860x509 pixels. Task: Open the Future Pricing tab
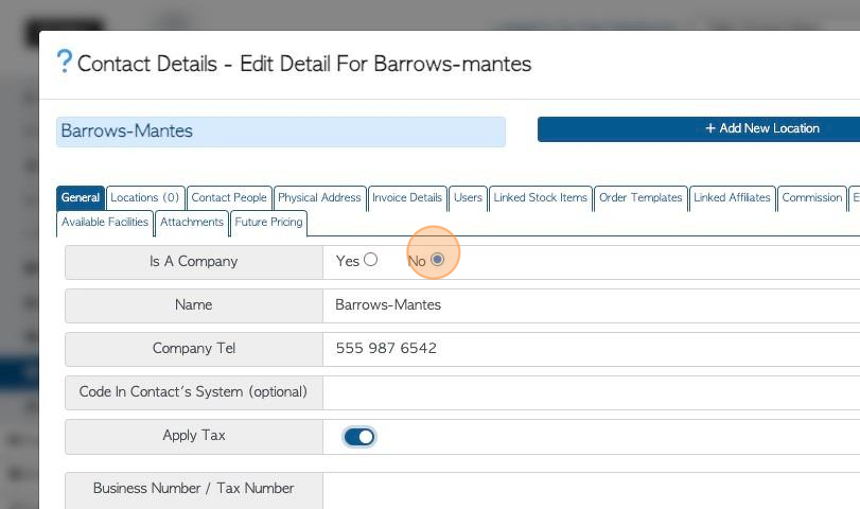pyautogui.click(x=269, y=222)
